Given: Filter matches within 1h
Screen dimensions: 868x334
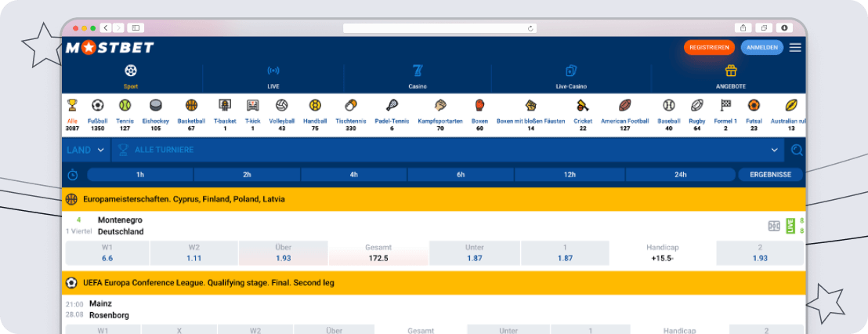Looking at the screenshot, I should tap(140, 175).
